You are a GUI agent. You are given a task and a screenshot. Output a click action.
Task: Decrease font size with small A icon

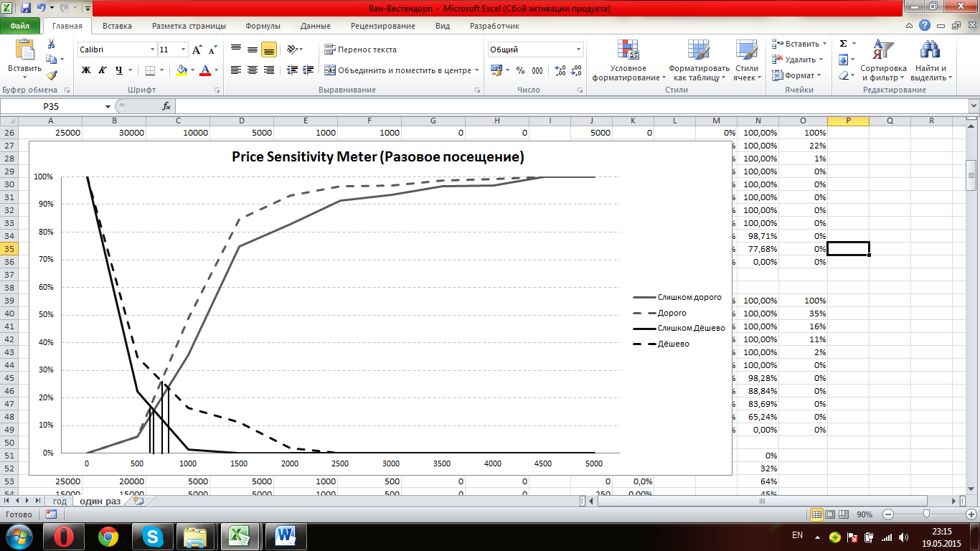pos(212,50)
